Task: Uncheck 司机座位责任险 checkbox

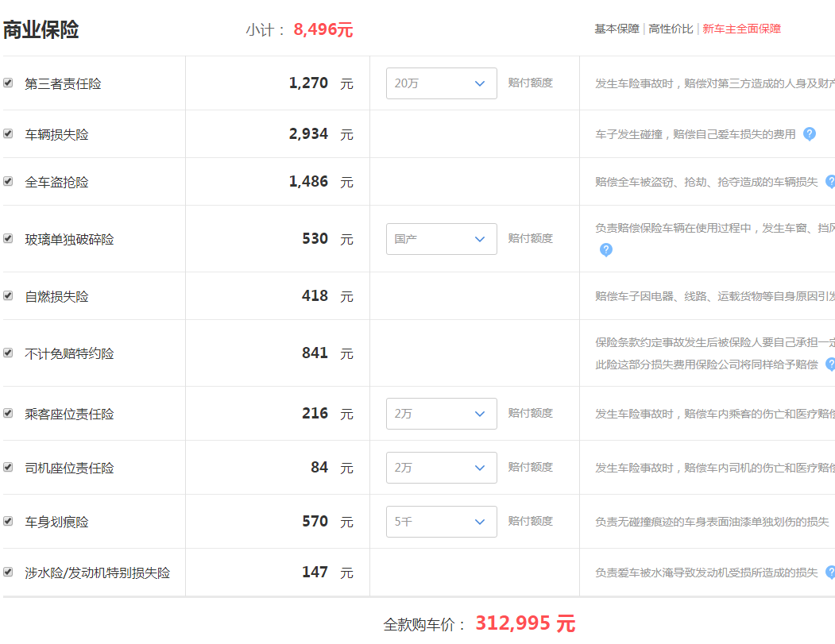Action: point(8,467)
